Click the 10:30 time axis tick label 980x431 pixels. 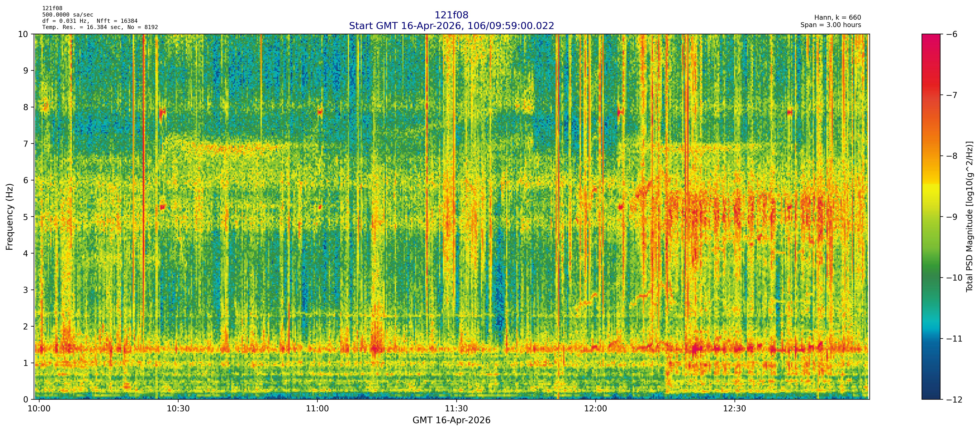(178, 409)
